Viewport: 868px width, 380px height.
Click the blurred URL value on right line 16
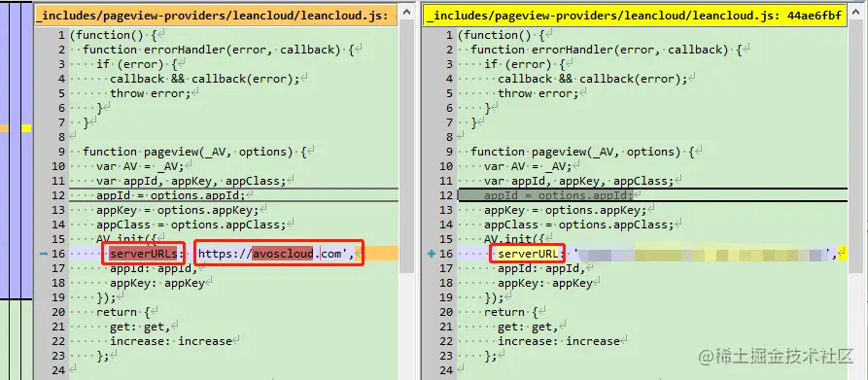click(700, 255)
